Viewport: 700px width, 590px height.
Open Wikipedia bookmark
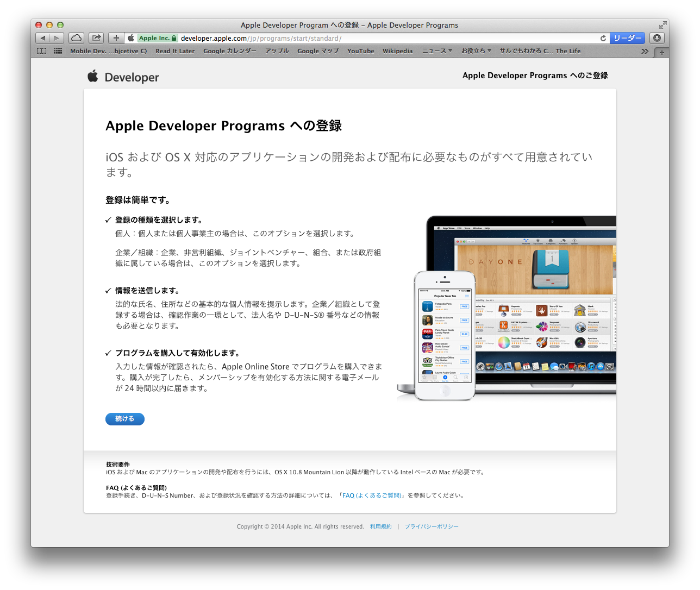[x=398, y=51]
